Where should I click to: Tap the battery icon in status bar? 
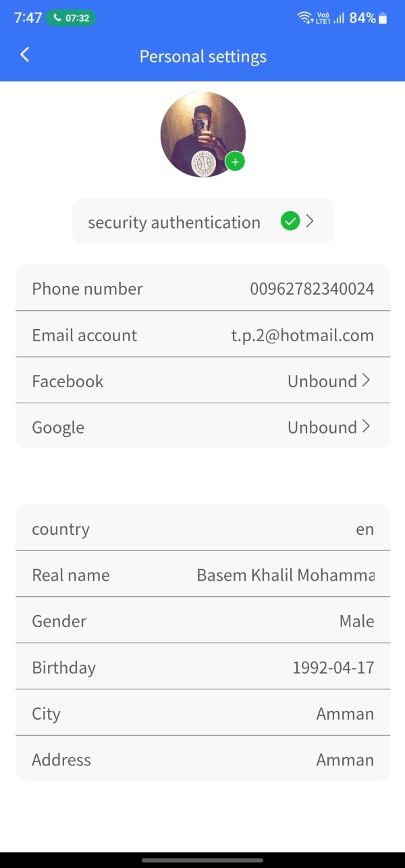pos(383,18)
